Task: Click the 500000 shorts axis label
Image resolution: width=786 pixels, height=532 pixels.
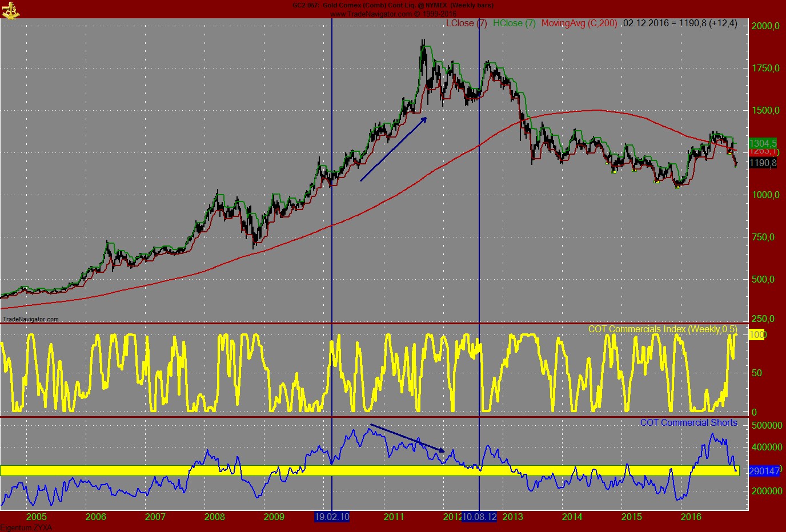Action: pos(767,425)
